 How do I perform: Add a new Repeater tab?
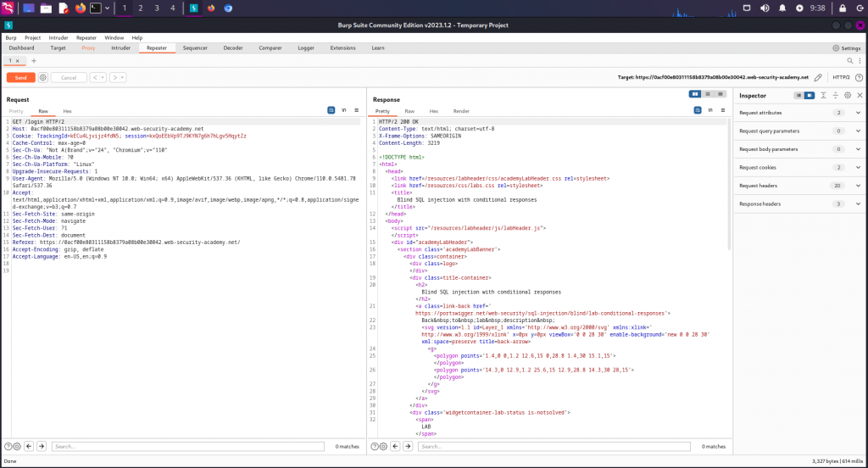[x=34, y=60]
